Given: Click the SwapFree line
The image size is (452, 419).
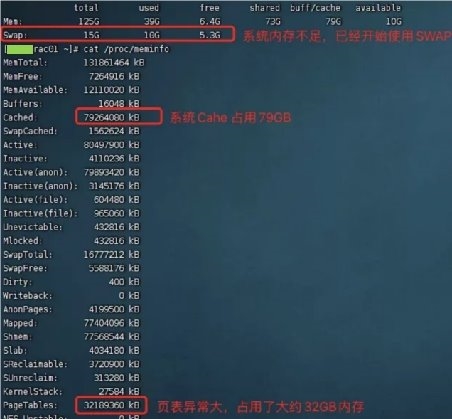Looking at the screenshot, I should [71, 268].
